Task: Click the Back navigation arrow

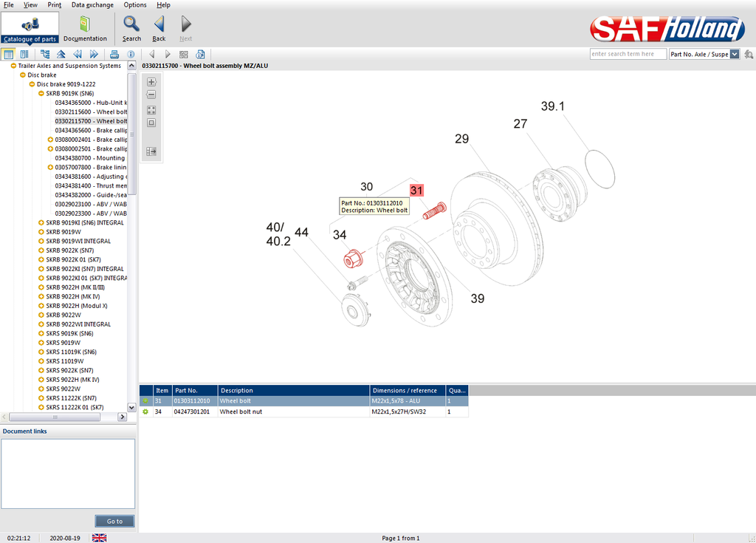Action: point(159,28)
